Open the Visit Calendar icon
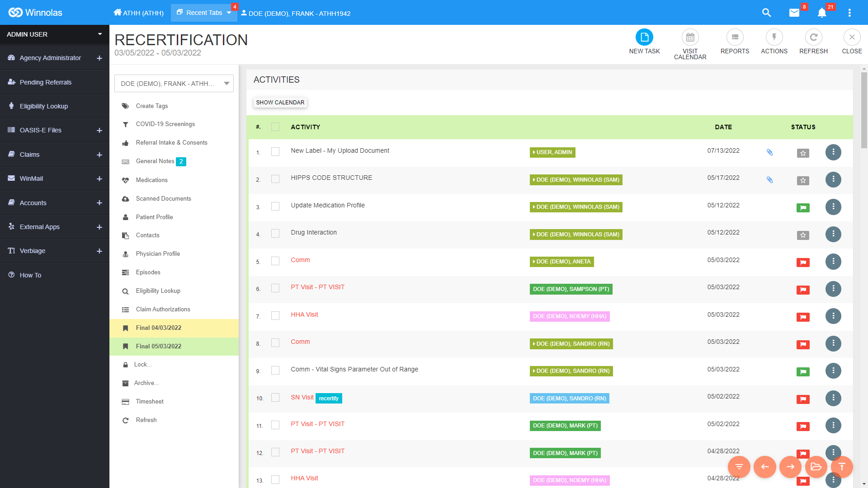 (690, 37)
